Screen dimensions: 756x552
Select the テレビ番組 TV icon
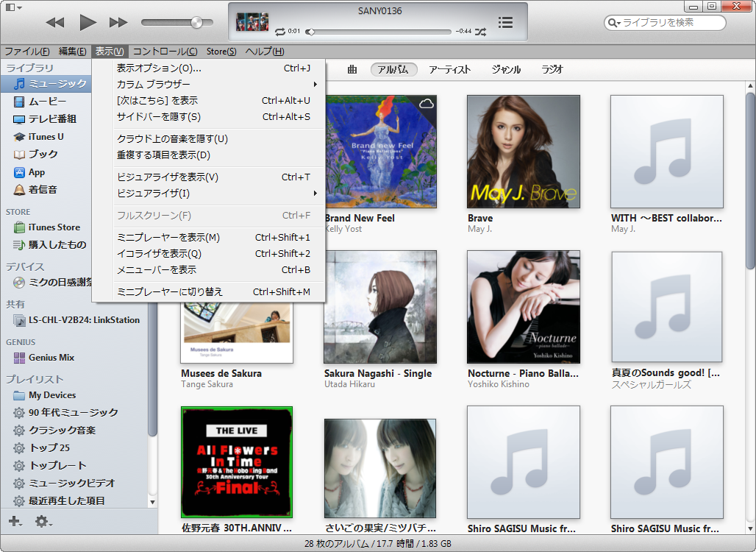pyautogui.click(x=19, y=119)
